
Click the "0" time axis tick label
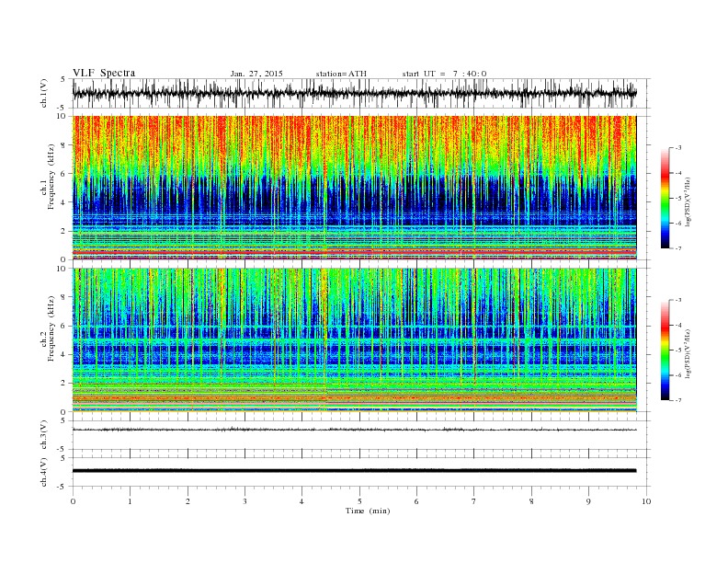click(73, 501)
